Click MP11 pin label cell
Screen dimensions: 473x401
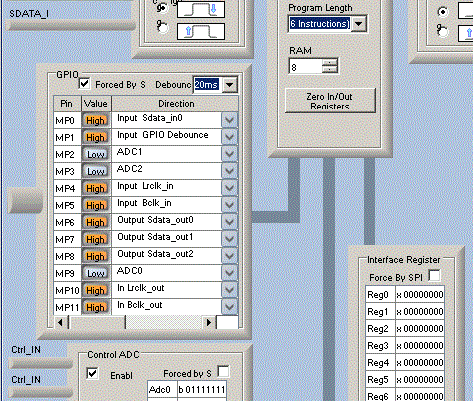67,307
